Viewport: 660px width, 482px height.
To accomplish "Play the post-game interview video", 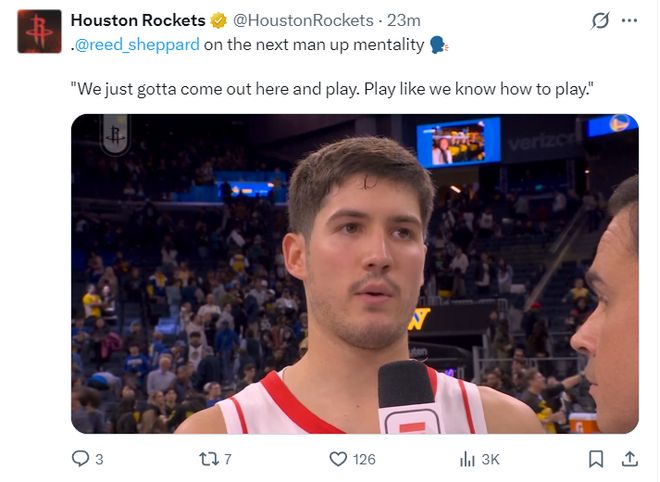I will click(x=354, y=273).
